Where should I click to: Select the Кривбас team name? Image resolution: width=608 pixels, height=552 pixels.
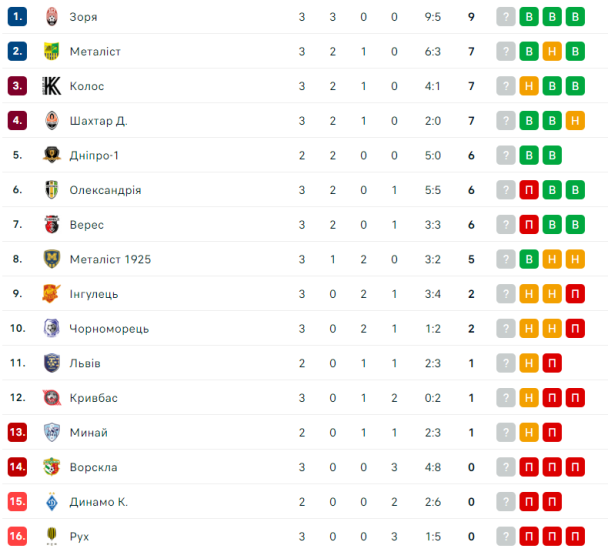coord(93,398)
